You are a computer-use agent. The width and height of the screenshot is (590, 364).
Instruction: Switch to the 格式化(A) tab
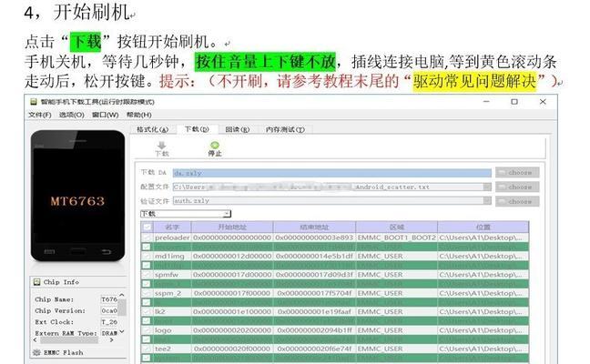pyautogui.click(x=152, y=129)
